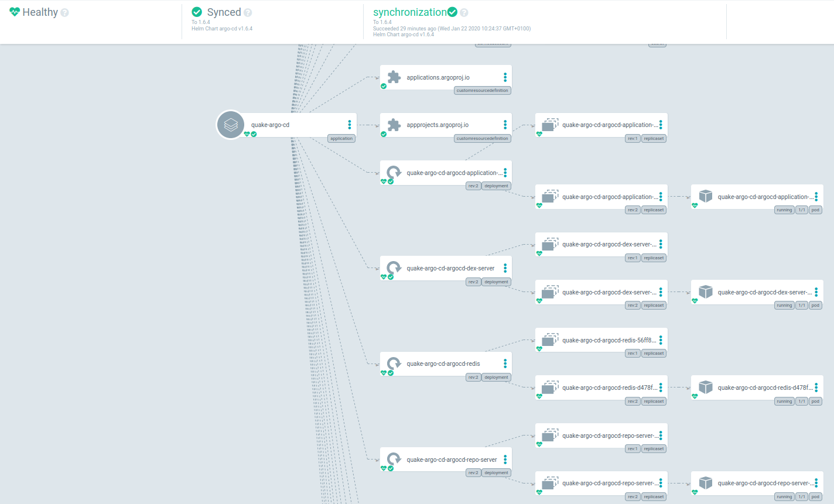Click the 1/1 tag on the dex-server pod
The width and height of the screenshot is (834, 504).
[x=802, y=306]
